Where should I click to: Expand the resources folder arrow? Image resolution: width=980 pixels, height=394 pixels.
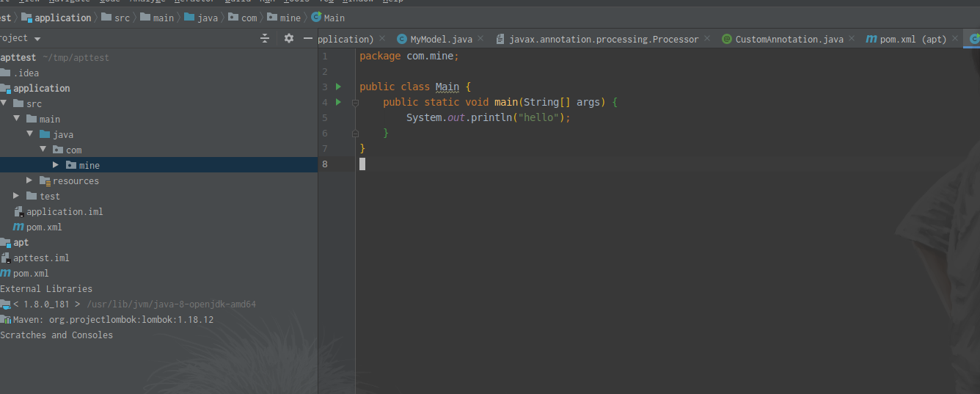pos(29,180)
